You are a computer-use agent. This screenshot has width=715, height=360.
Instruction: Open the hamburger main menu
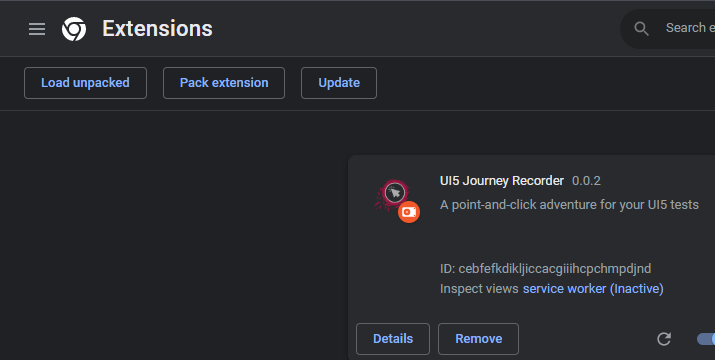point(37,29)
